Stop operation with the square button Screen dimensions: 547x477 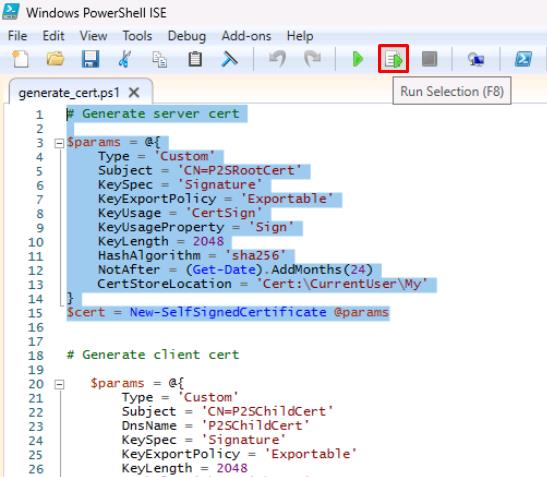click(x=429, y=59)
